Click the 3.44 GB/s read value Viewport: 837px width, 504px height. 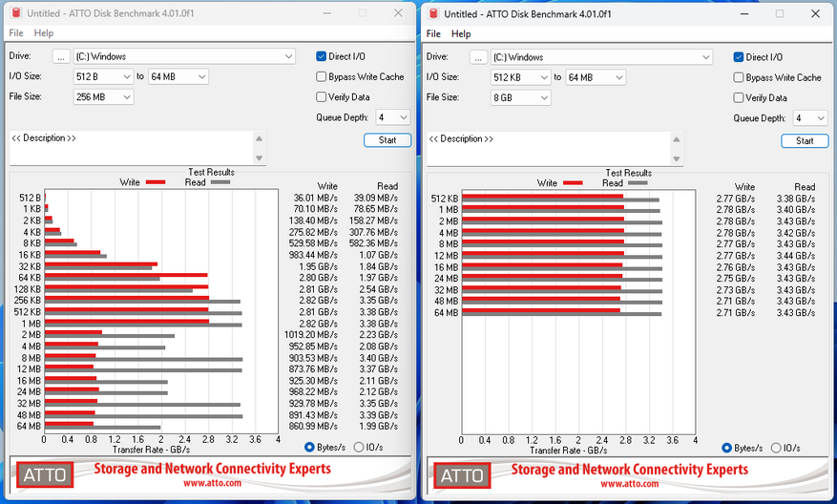click(x=796, y=256)
